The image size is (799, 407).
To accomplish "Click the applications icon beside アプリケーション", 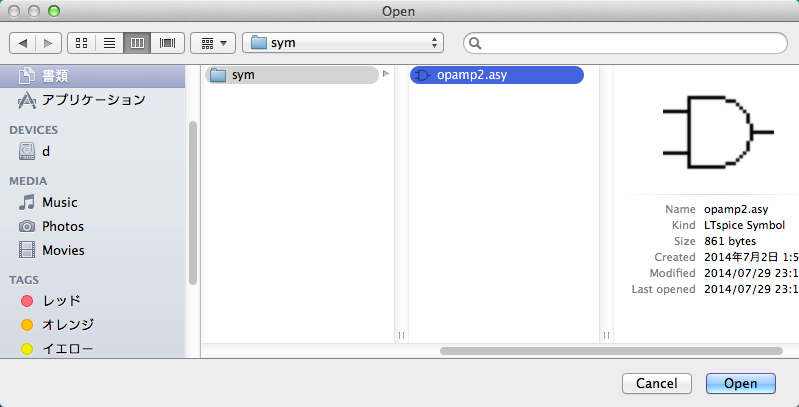I will point(27,100).
